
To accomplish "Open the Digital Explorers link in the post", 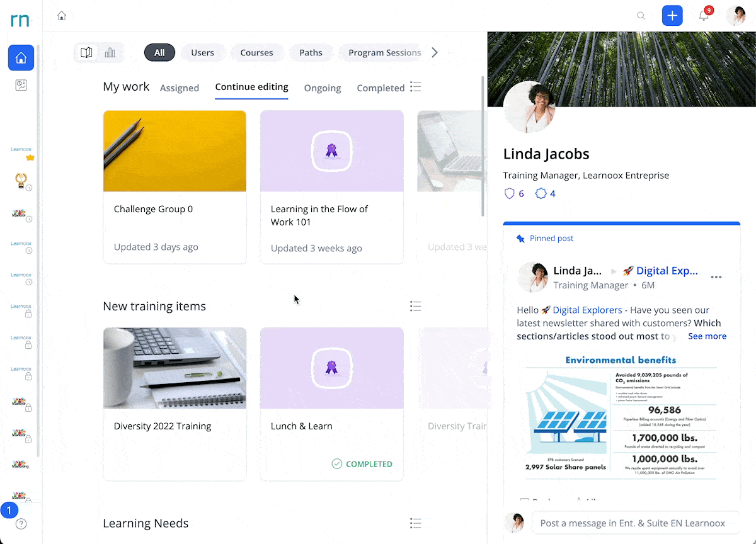I will (588, 310).
